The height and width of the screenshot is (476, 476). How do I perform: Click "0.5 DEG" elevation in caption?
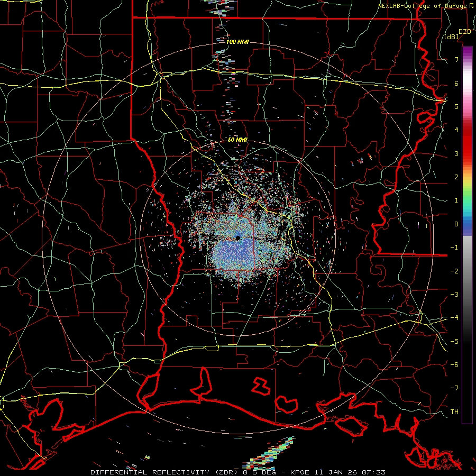coord(260,472)
